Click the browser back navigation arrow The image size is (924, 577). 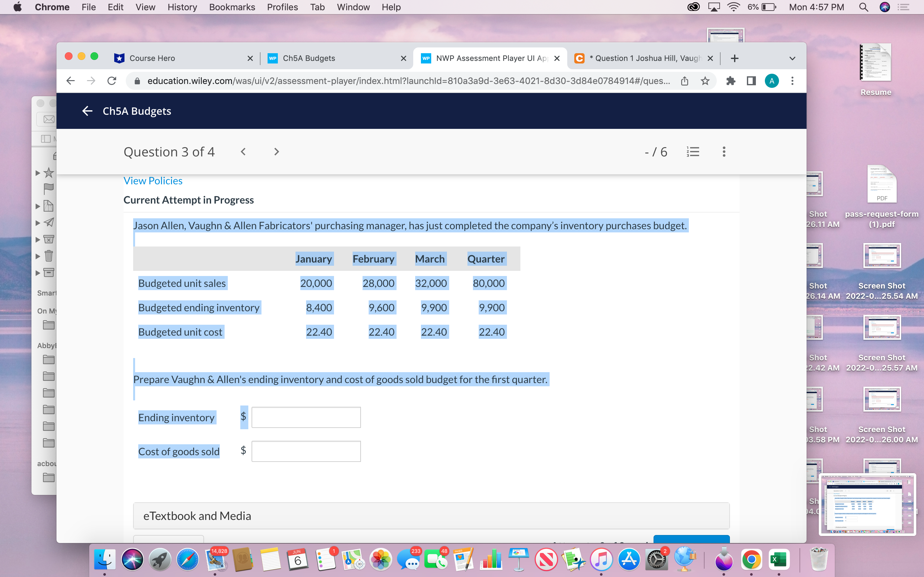coord(71,80)
